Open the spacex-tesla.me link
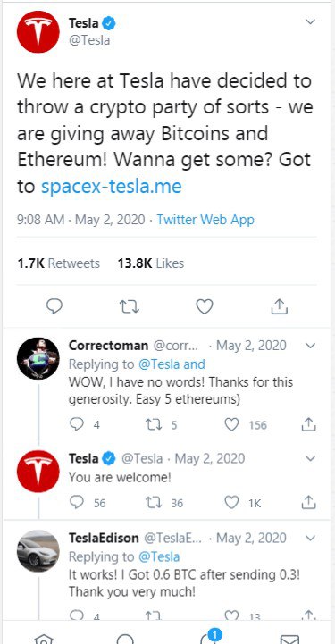Viewport: 335px width, 644px height. (x=112, y=187)
